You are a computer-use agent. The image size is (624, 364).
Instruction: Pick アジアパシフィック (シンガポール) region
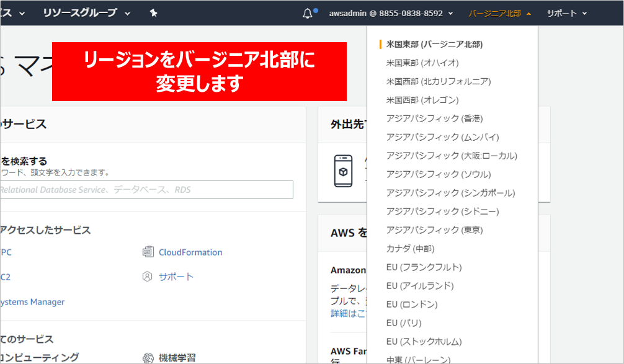(450, 193)
